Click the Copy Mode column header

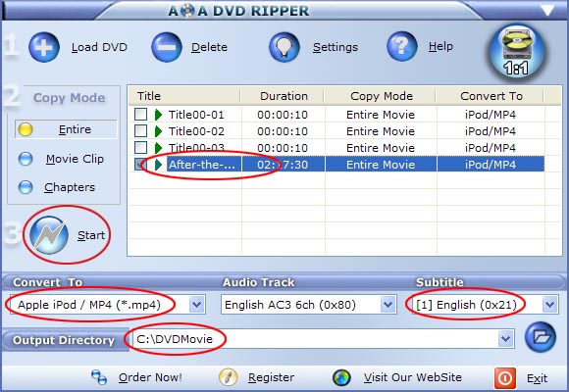point(381,96)
